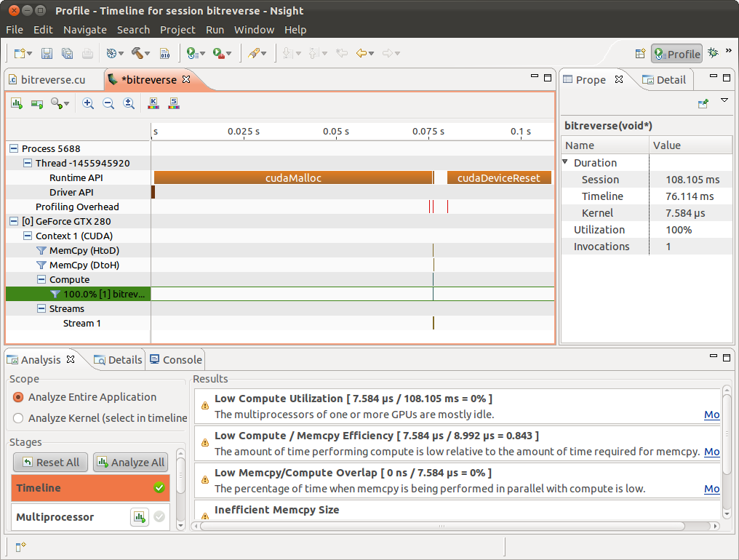Click the Analyze All button
739x560 pixels.
tap(130, 462)
